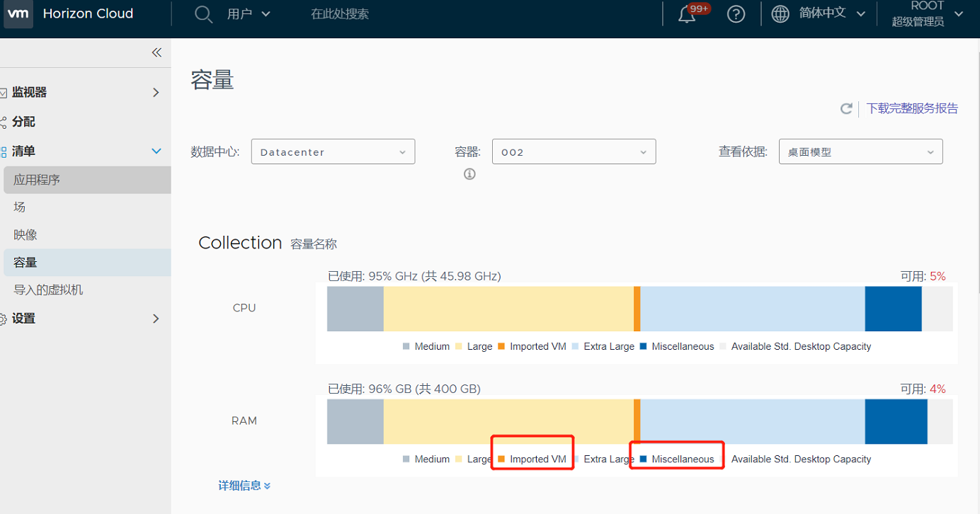Click Imported VM legend swatch under RAM chart
The image size is (980, 514).
[501, 459]
